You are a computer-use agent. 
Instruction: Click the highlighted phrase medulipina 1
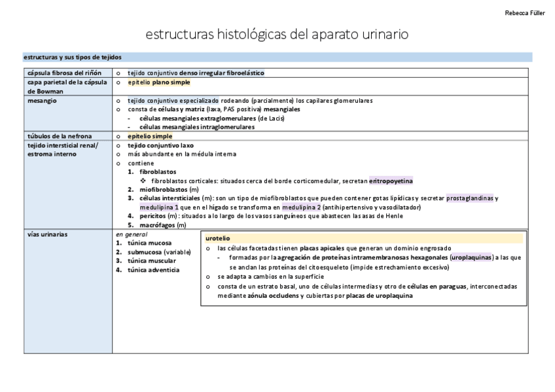(x=157, y=207)
